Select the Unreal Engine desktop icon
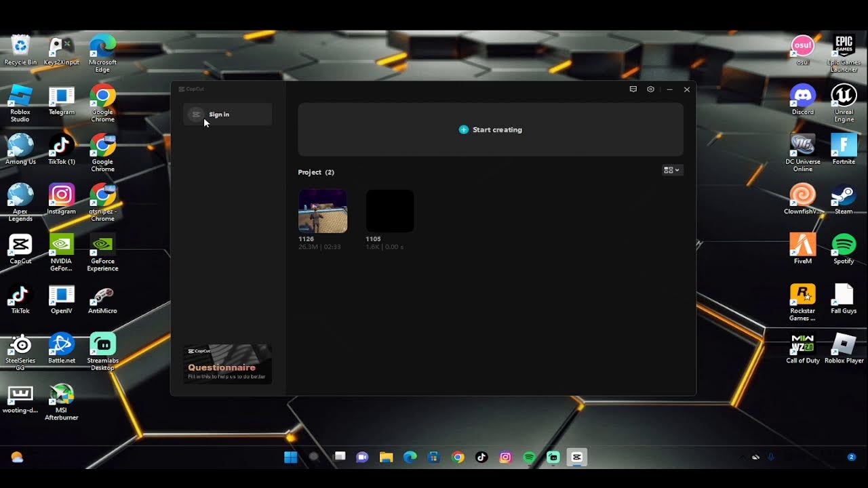868x488 pixels. (844, 104)
